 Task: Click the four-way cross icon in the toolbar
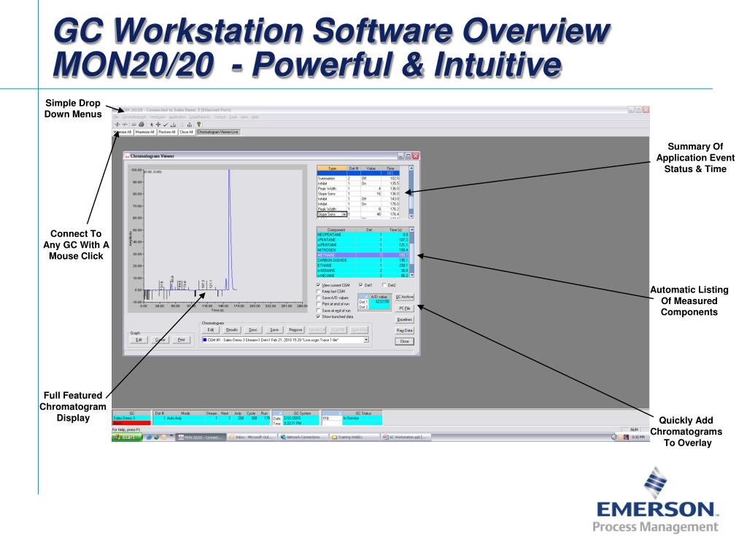click(158, 124)
